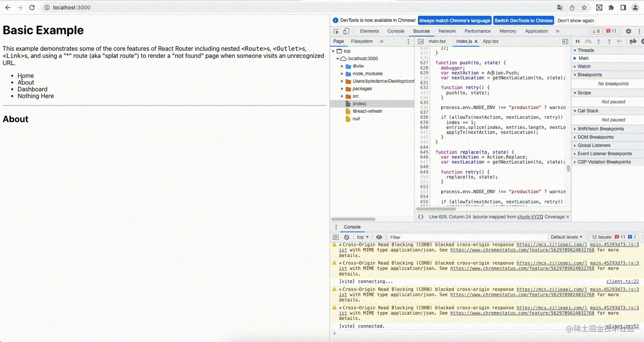Toggle the browser side panel icon

623,8
